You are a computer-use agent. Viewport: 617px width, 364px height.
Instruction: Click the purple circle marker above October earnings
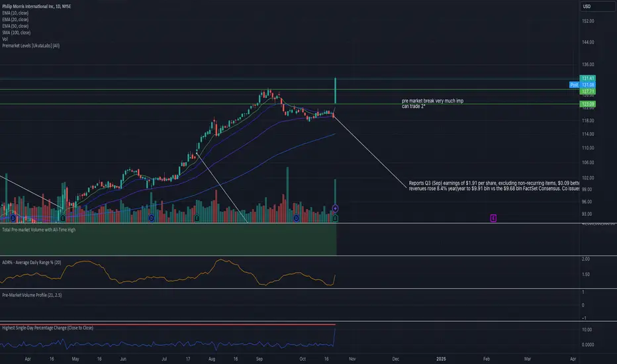click(x=335, y=208)
